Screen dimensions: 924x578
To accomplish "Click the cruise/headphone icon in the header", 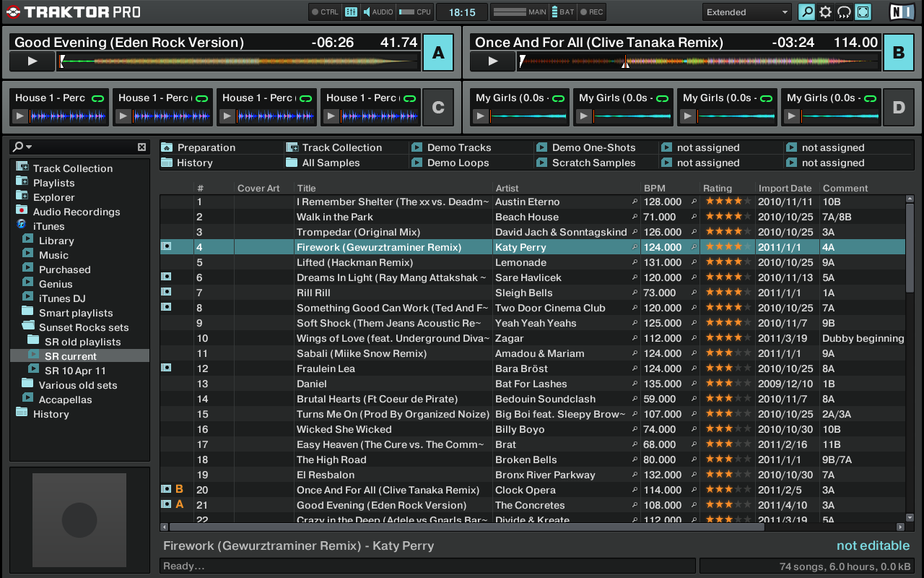I will click(844, 12).
